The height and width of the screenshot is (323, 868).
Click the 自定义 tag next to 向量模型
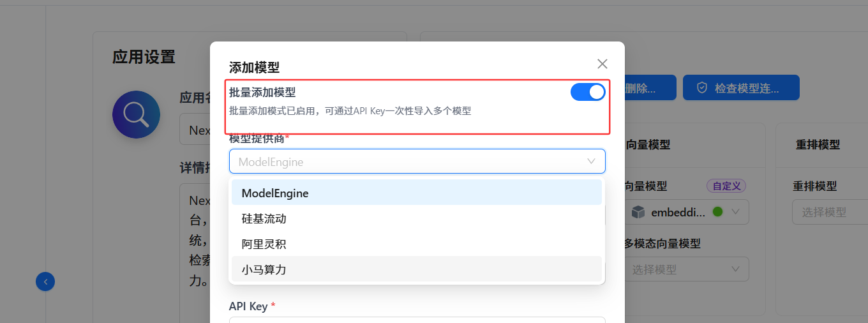726,186
